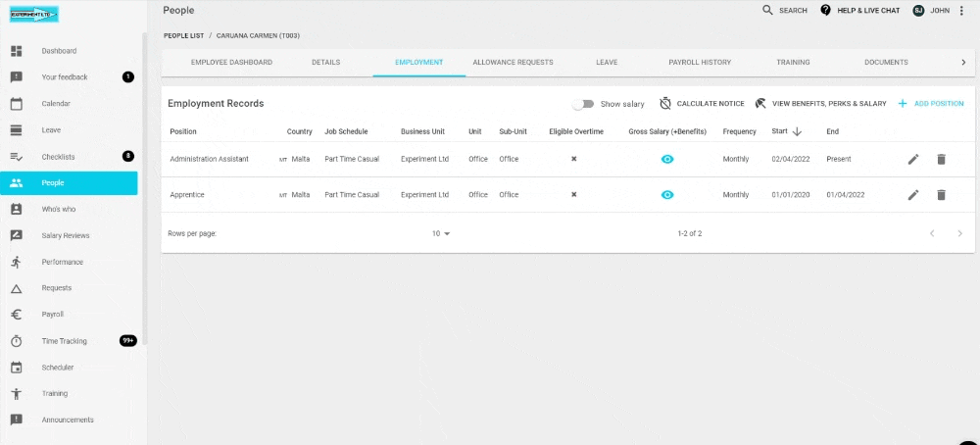Open the Time Tracking stopwatch icon
The height and width of the screenshot is (445, 980).
click(17, 341)
